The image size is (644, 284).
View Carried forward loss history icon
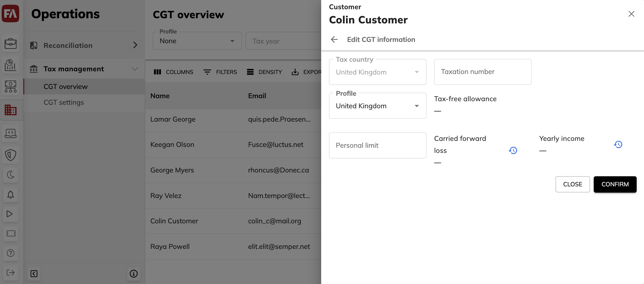click(513, 150)
